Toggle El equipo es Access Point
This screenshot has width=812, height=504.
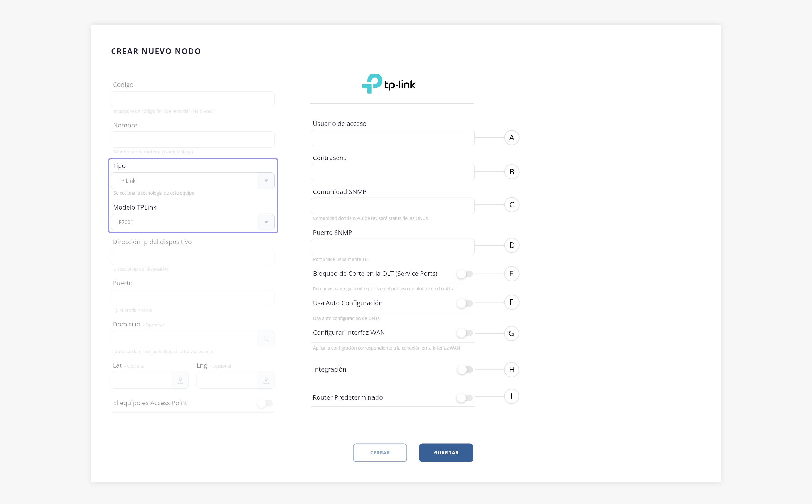tap(265, 403)
